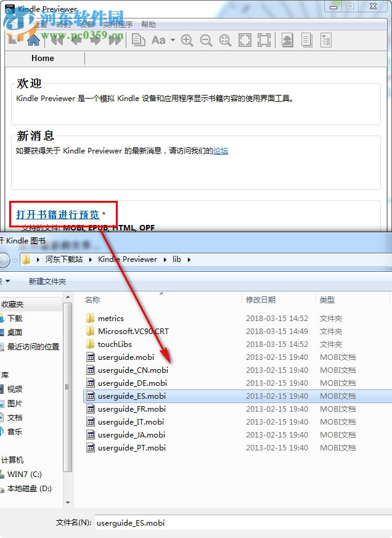Click 河东下载站 in the path bar
This screenshot has width=392, height=538.
pyautogui.click(x=64, y=259)
